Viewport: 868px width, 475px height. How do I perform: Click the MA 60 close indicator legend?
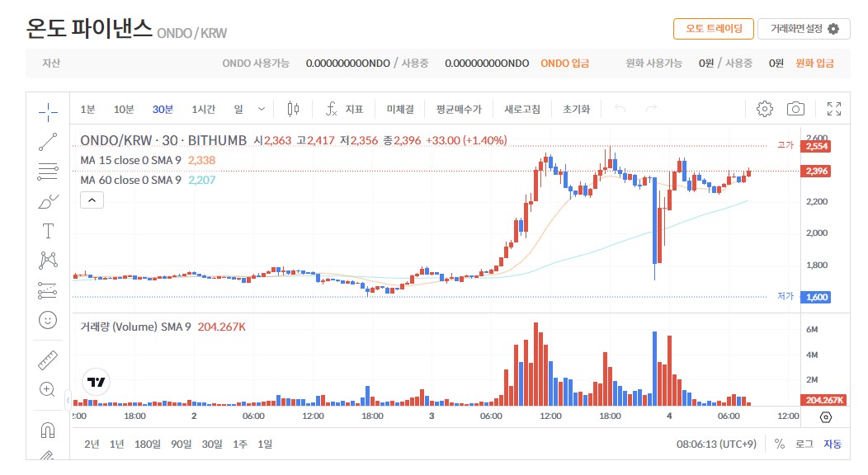coord(130,181)
